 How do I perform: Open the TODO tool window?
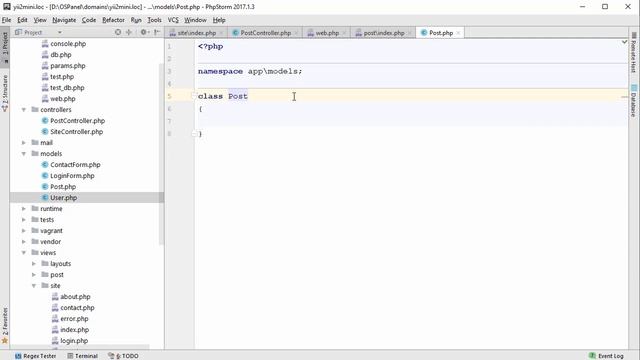coord(123,356)
